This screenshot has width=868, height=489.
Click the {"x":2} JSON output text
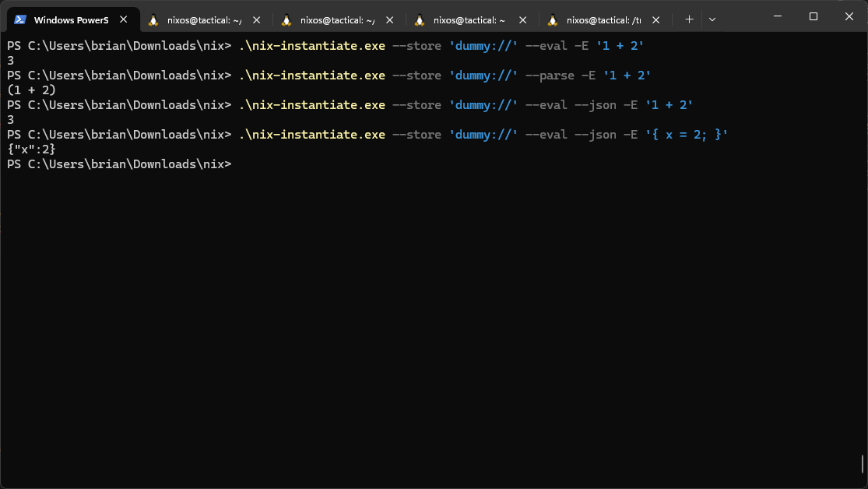[x=31, y=149]
